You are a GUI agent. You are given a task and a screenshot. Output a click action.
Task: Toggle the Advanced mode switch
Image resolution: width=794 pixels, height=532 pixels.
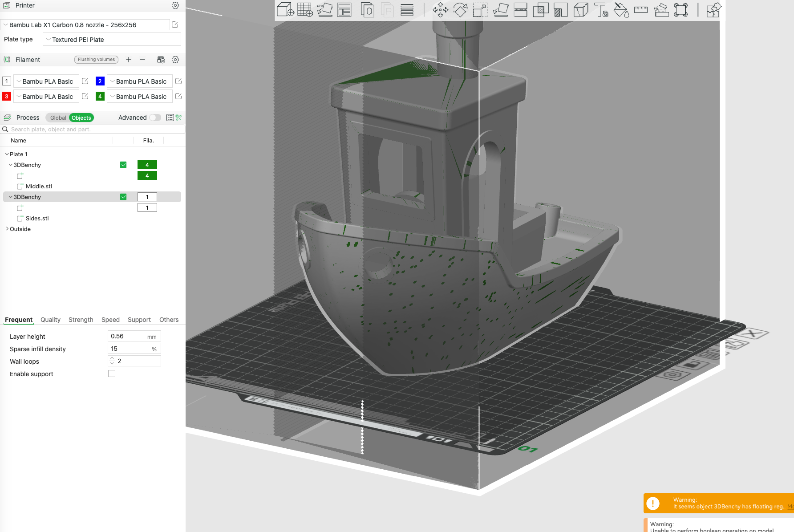[155, 118]
